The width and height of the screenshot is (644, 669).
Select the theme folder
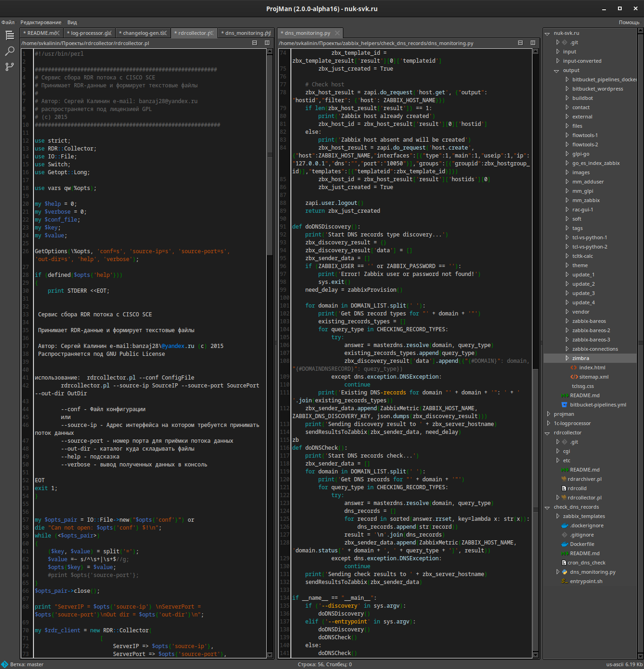point(580,265)
